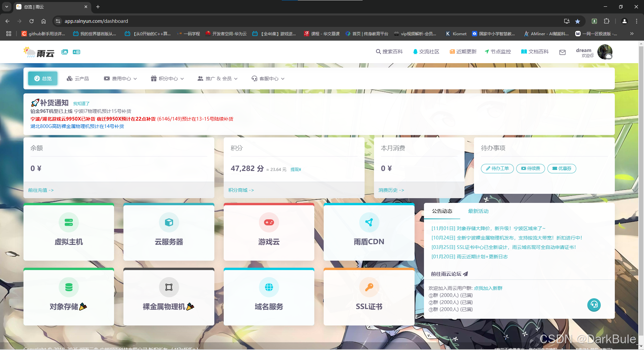
Task: Open 文档百科 documentation
Action: tap(535, 51)
